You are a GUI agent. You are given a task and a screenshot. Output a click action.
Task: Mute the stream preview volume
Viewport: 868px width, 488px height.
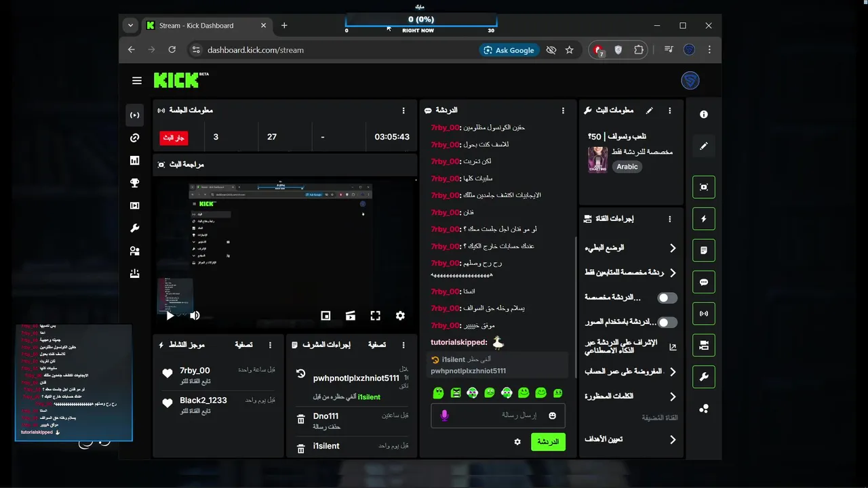(195, 315)
